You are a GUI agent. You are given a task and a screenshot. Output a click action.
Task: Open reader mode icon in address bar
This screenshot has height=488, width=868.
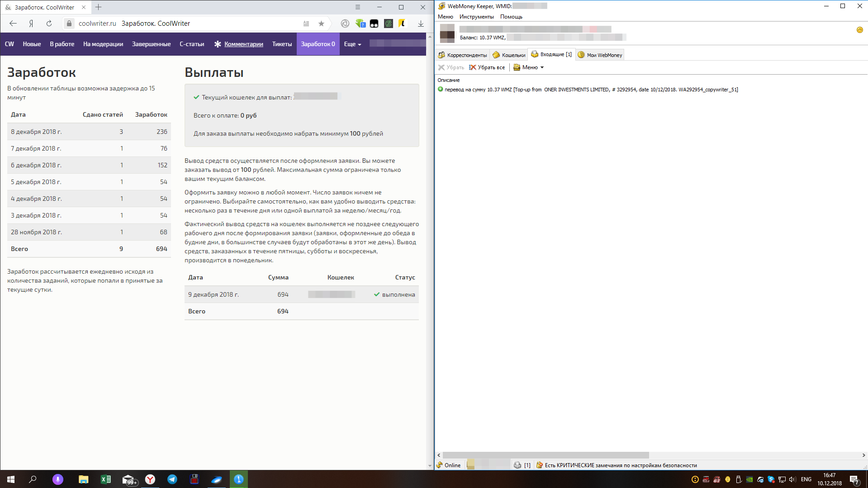306,24
